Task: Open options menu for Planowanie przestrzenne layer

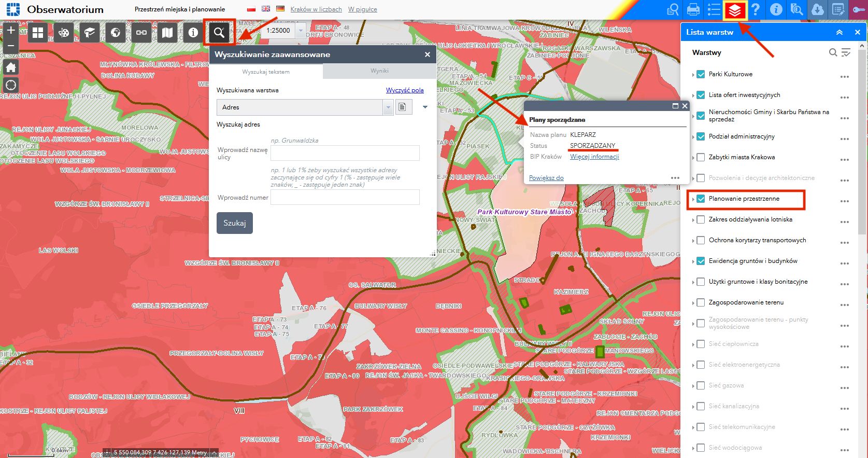Action: coord(845,201)
